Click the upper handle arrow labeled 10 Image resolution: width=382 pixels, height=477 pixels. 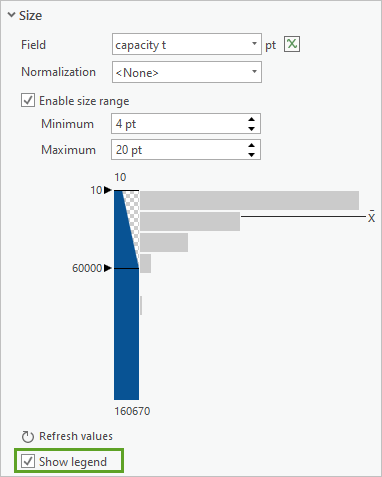click(107, 190)
